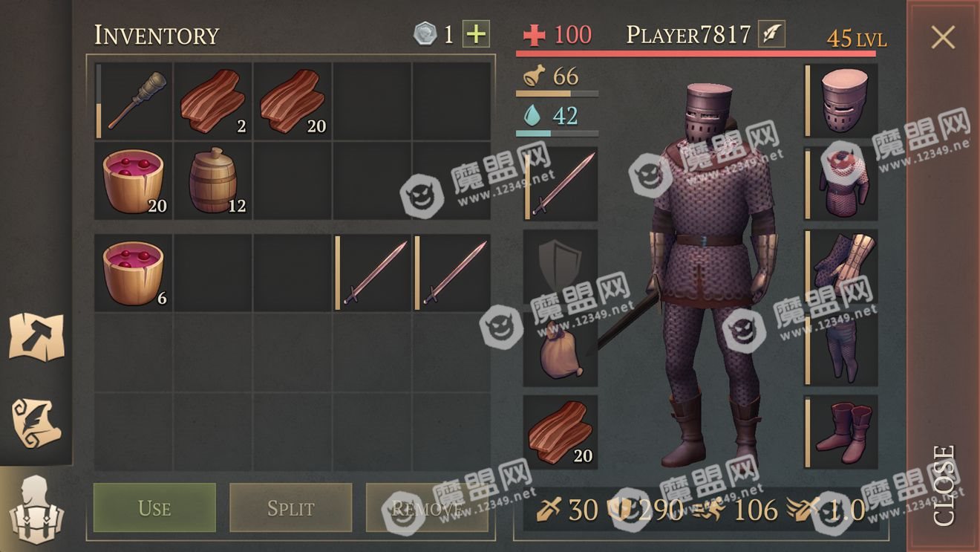
Task: Click the Remove button
Action: 427,508
